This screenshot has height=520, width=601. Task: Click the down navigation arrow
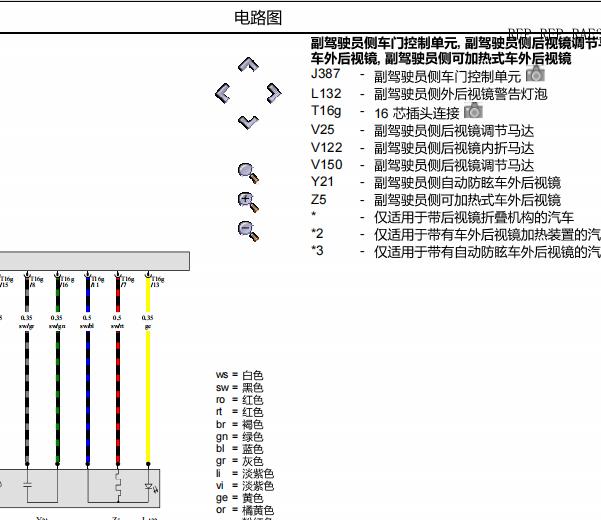pyautogui.click(x=248, y=122)
